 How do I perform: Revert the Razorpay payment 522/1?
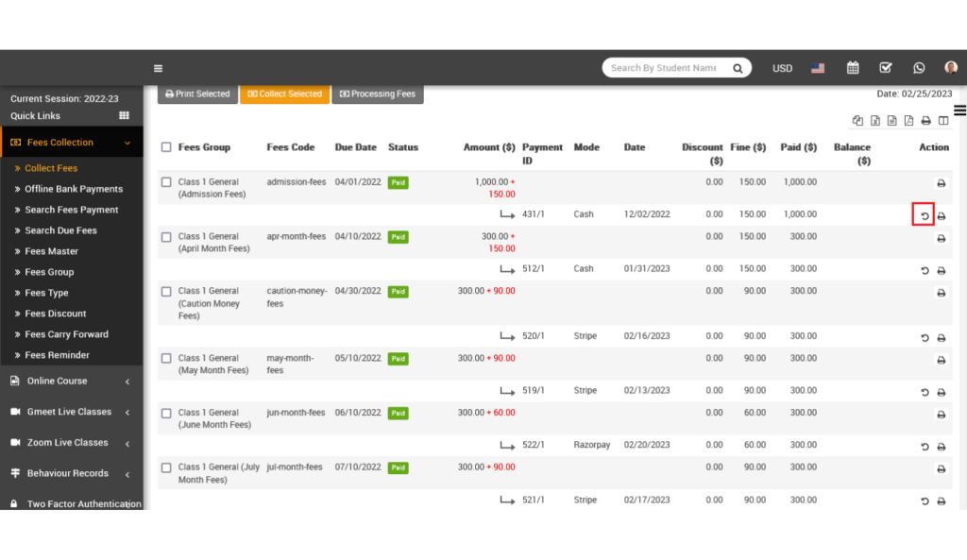pyautogui.click(x=924, y=447)
